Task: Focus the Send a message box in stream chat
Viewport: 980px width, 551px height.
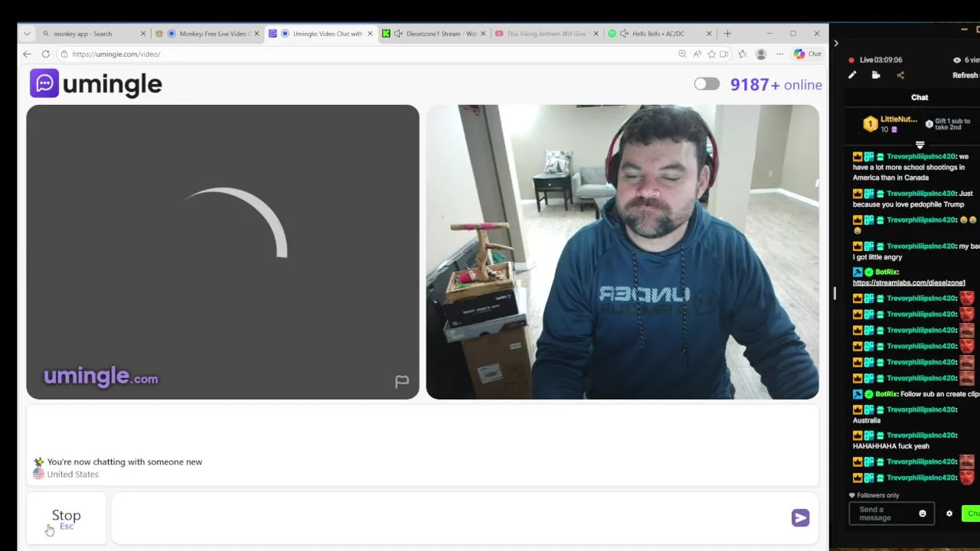Action: pos(882,514)
